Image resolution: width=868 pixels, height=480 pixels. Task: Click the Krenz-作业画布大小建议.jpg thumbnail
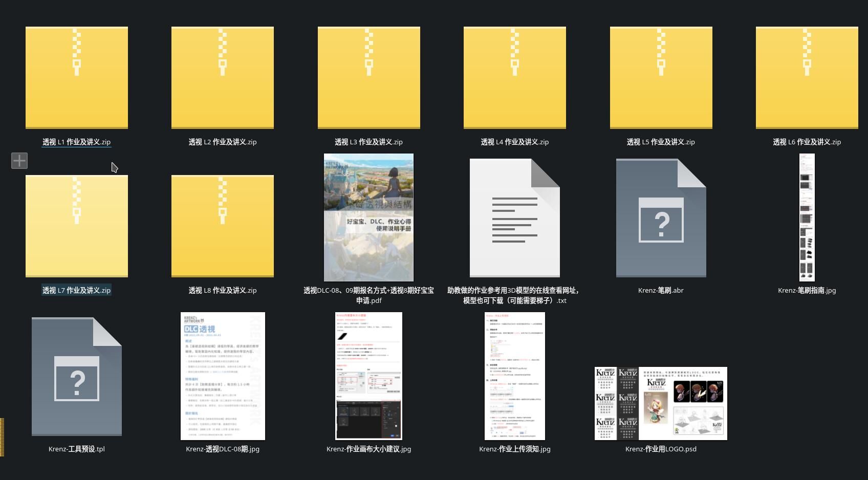pos(368,376)
